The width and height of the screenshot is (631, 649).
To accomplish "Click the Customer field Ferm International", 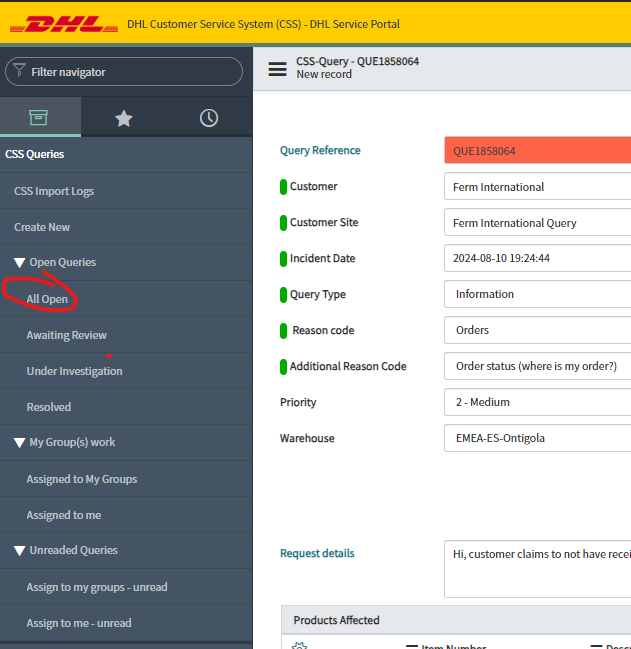I will [x=537, y=187].
